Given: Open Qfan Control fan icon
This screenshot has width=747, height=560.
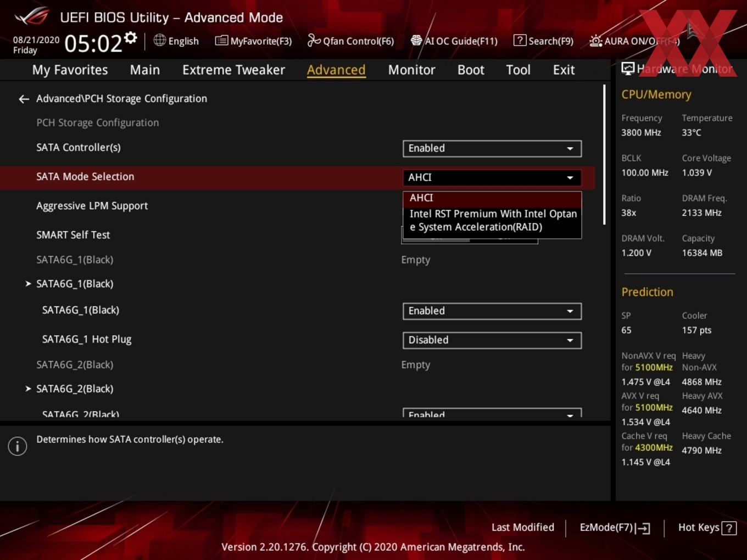Looking at the screenshot, I should (314, 40).
